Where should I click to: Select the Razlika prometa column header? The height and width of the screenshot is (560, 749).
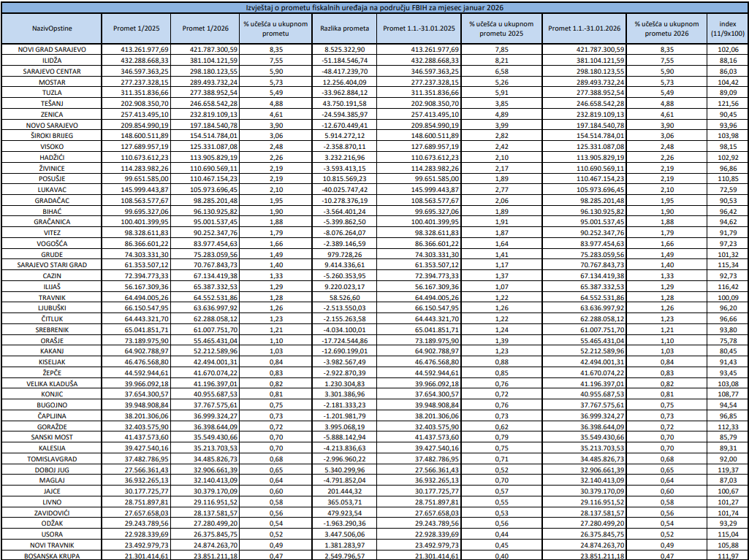tap(345, 28)
